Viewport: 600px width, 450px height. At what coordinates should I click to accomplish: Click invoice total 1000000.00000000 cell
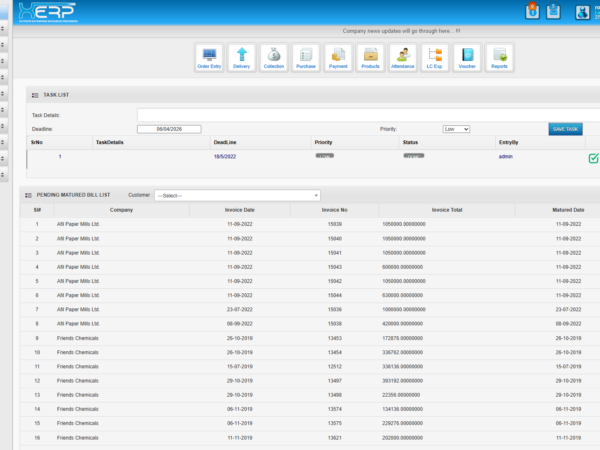click(x=447, y=310)
